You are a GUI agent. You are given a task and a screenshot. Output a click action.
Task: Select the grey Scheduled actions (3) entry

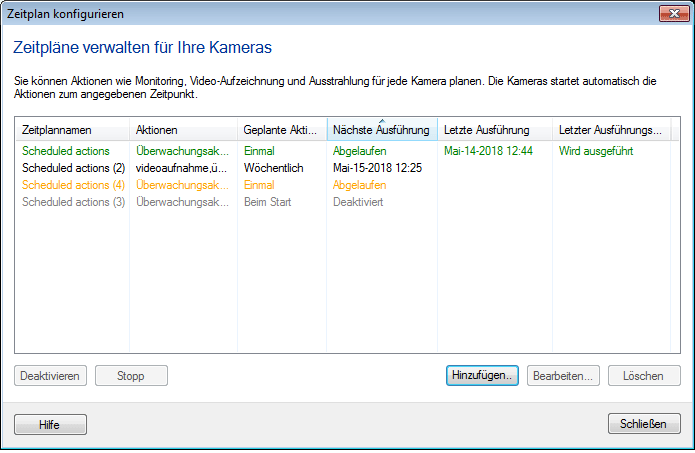coord(73,202)
